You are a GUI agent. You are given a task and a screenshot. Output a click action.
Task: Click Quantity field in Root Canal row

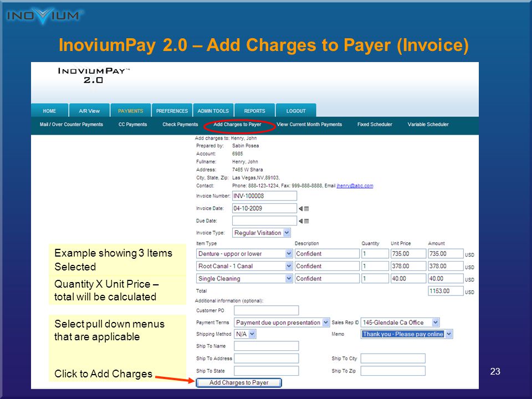(x=375, y=266)
